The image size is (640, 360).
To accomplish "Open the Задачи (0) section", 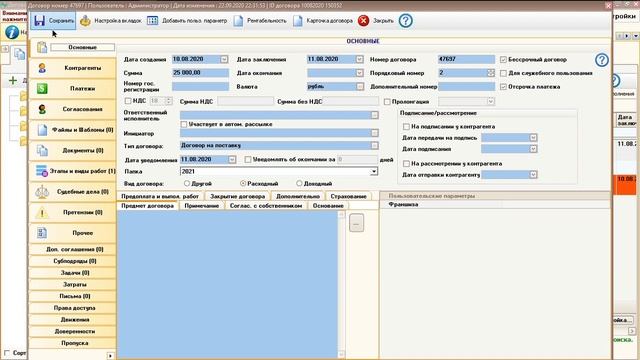I will [74, 273].
